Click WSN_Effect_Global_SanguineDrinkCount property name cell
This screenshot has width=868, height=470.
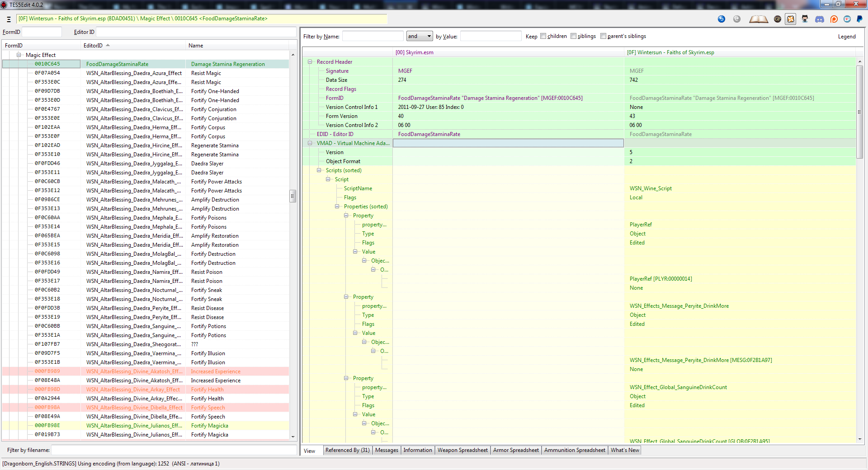pyautogui.click(x=740, y=387)
